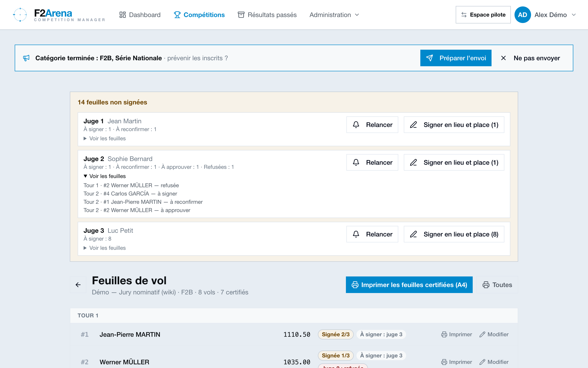The height and width of the screenshot is (368, 588).
Task: Click the megaphone announcement icon
Action: [x=26, y=58]
